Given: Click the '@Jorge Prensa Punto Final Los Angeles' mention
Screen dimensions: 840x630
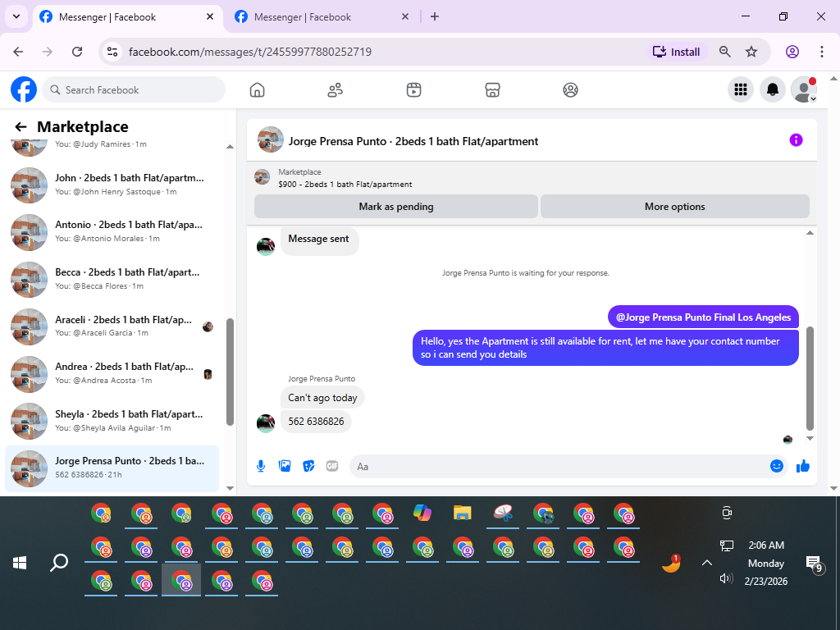Looking at the screenshot, I should pos(703,317).
